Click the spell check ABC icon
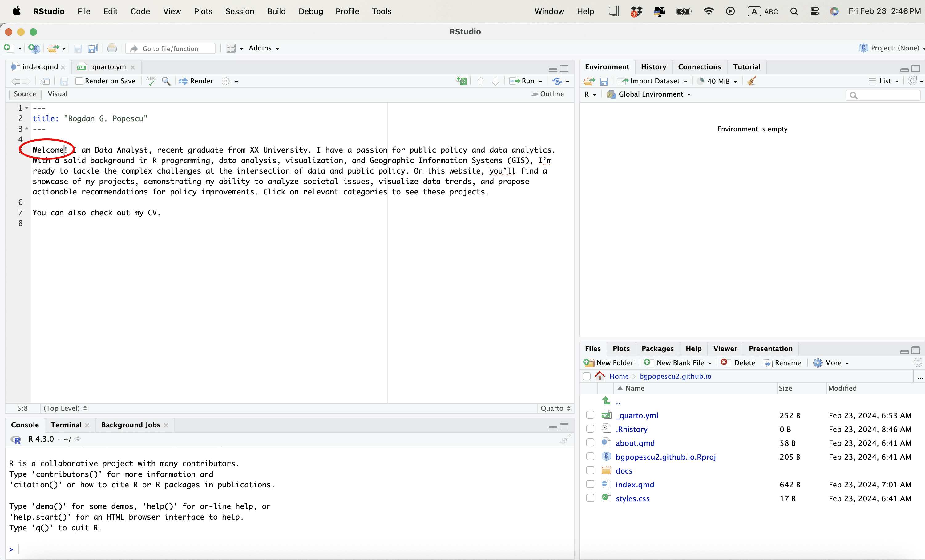The height and width of the screenshot is (560, 925). click(151, 81)
